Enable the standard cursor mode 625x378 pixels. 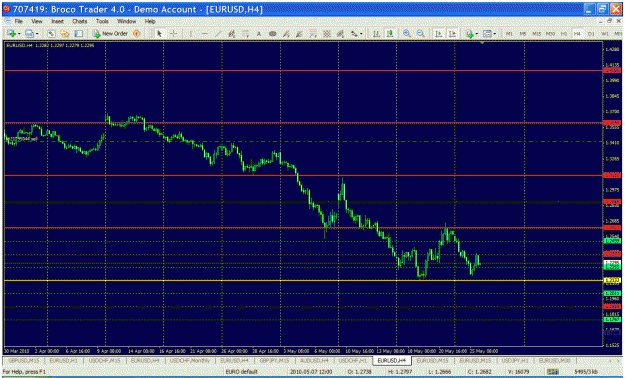159,34
